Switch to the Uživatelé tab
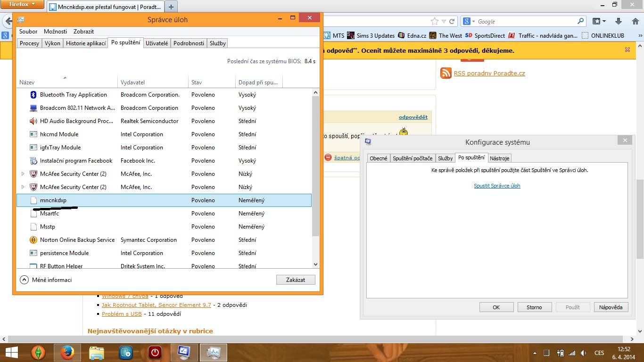This screenshot has width=644, height=362. [157, 43]
